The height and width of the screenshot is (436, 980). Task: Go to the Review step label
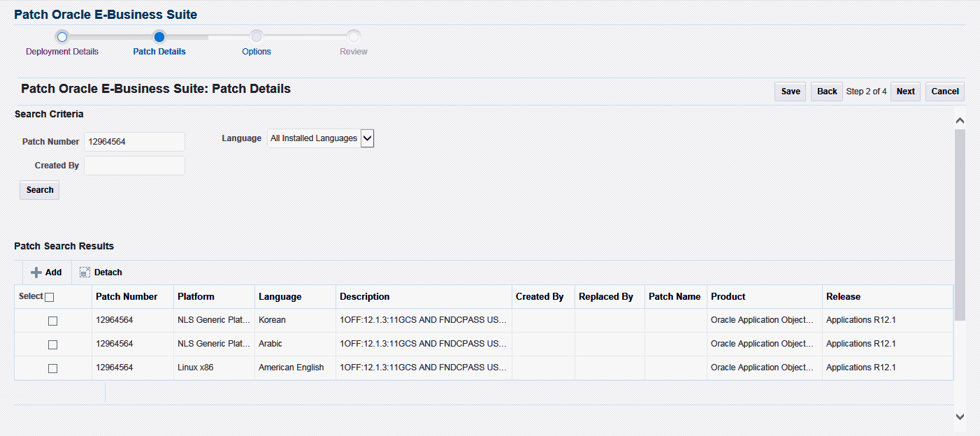pyautogui.click(x=354, y=52)
